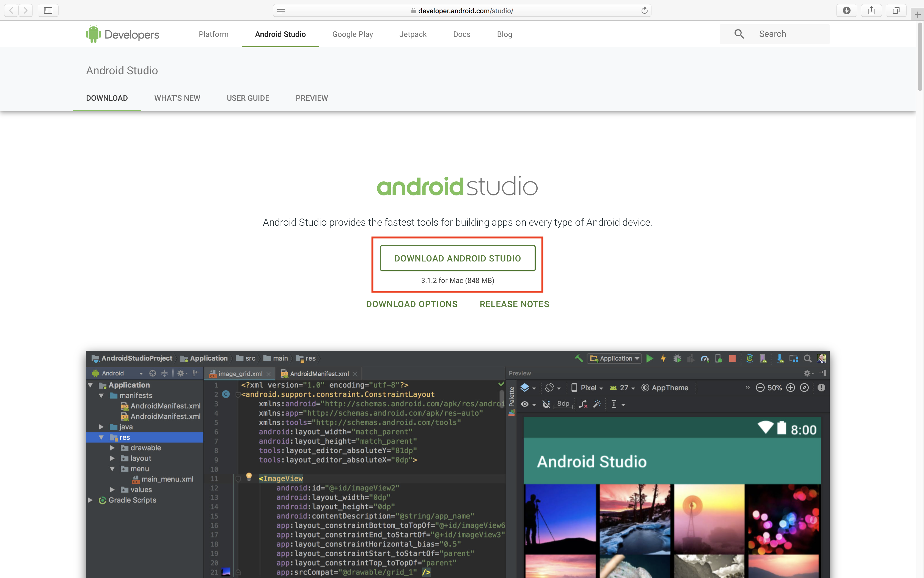Visit the Blog nav link
924x578 pixels.
pyautogui.click(x=504, y=34)
